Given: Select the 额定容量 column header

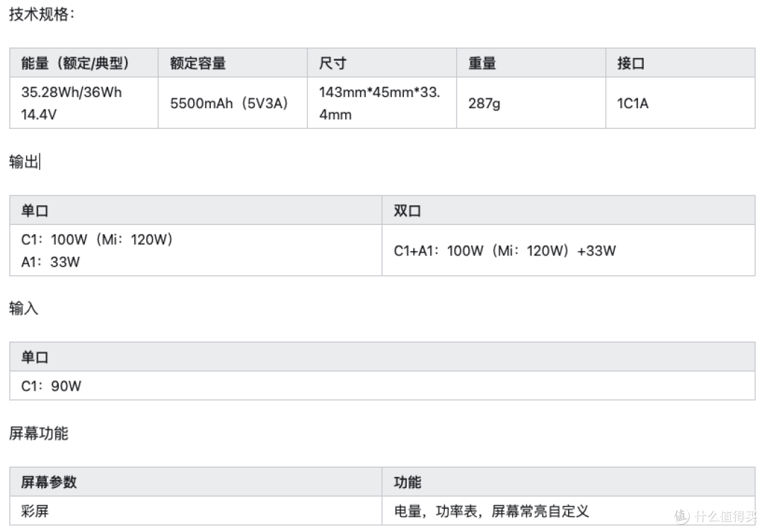Looking at the screenshot, I should (233, 63).
